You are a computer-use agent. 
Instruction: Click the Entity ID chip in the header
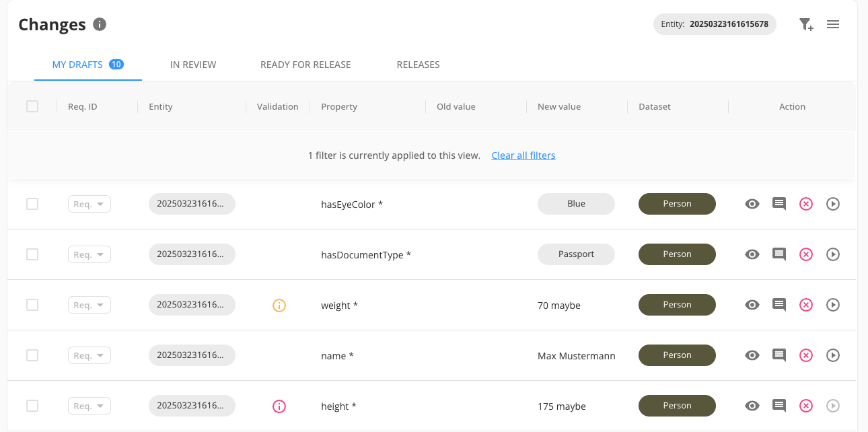pos(715,24)
